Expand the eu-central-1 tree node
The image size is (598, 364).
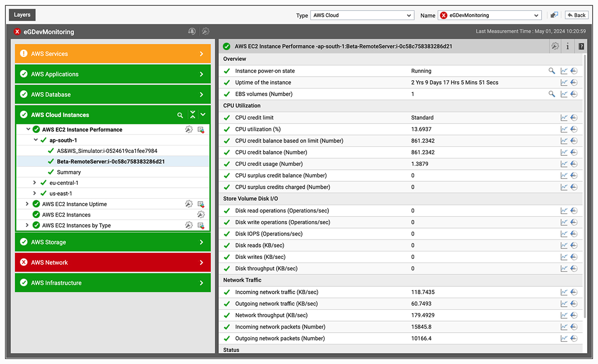[34, 183]
